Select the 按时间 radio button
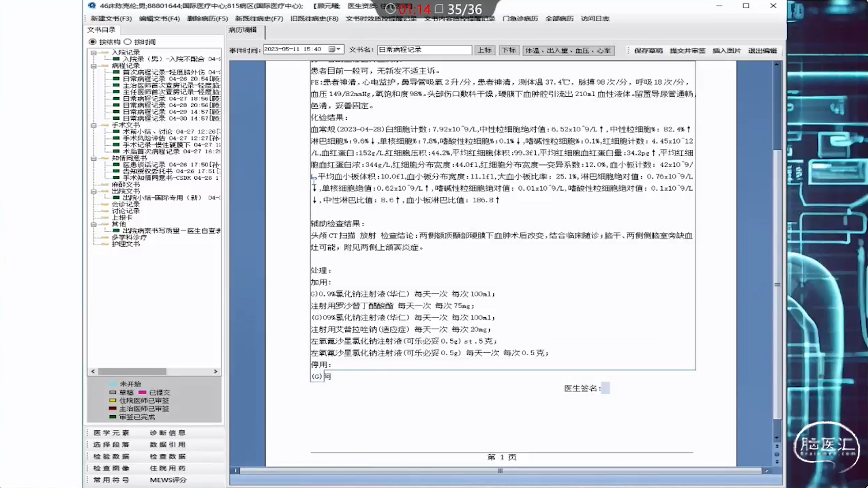 pos(127,42)
